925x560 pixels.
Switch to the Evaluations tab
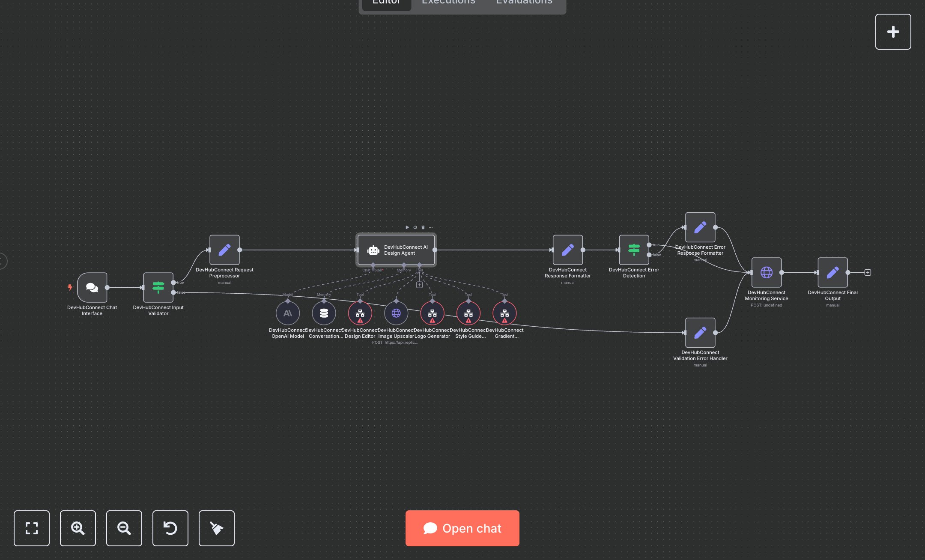[524, 3]
